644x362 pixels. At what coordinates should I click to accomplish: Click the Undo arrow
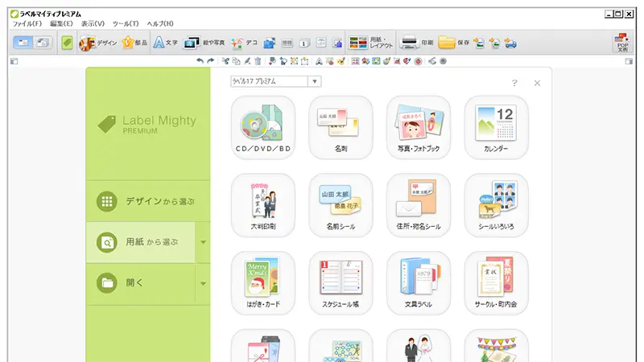[x=200, y=61]
